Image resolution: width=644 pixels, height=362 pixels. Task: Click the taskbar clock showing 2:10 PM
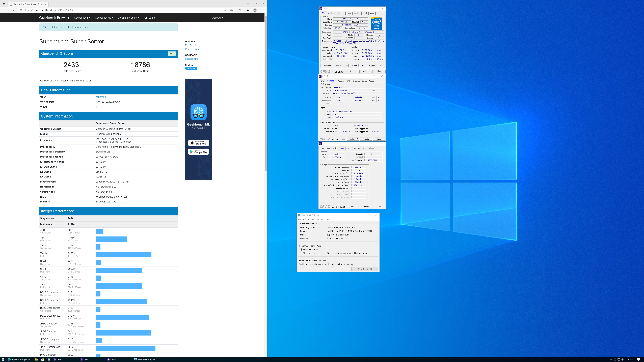(x=630, y=359)
